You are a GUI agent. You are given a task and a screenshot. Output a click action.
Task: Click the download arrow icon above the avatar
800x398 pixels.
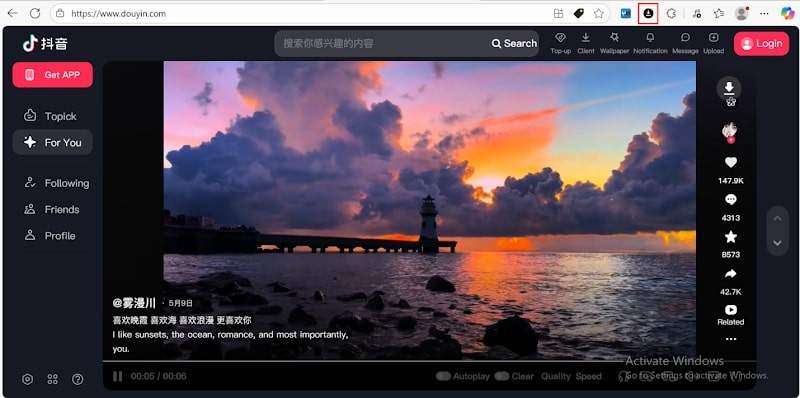pos(729,88)
